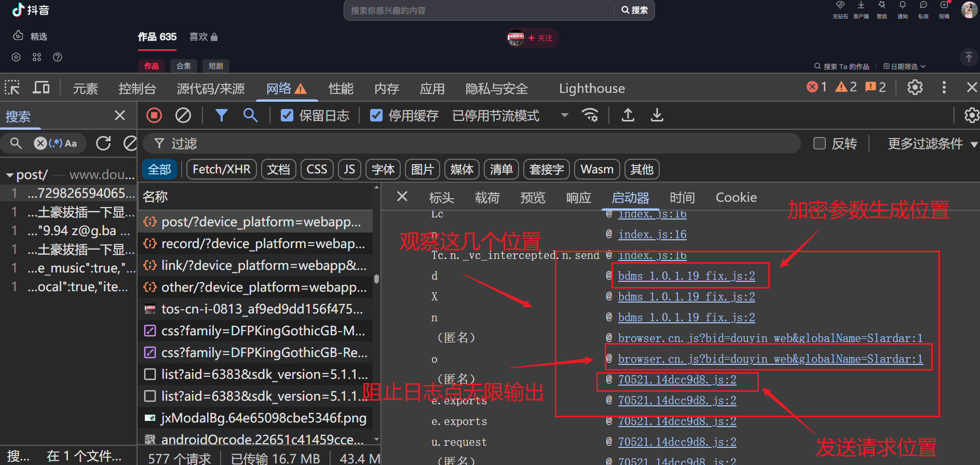The image size is (980, 465).
Task: Open 70521.14dcc9d8.js:2 link next to u.request
Action: (677, 442)
